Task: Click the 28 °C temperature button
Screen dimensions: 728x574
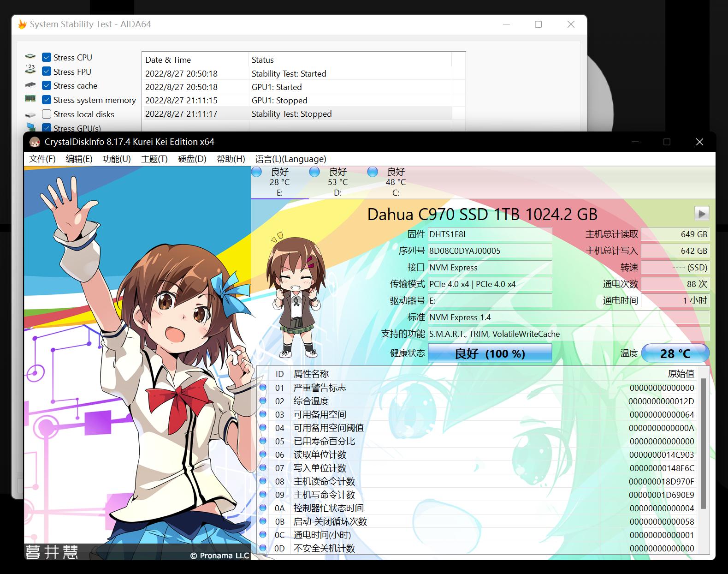Action: tap(675, 353)
